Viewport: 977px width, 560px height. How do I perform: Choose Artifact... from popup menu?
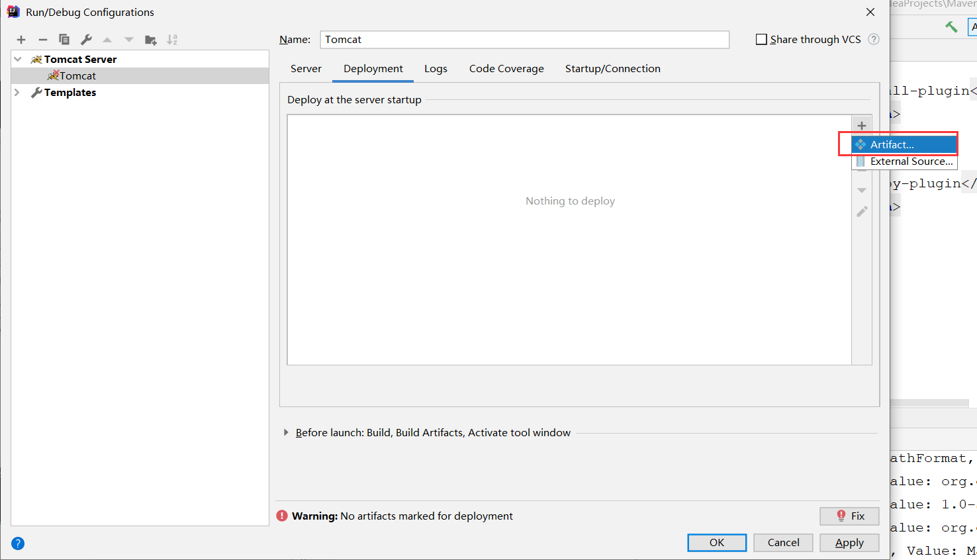(x=904, y=144)
